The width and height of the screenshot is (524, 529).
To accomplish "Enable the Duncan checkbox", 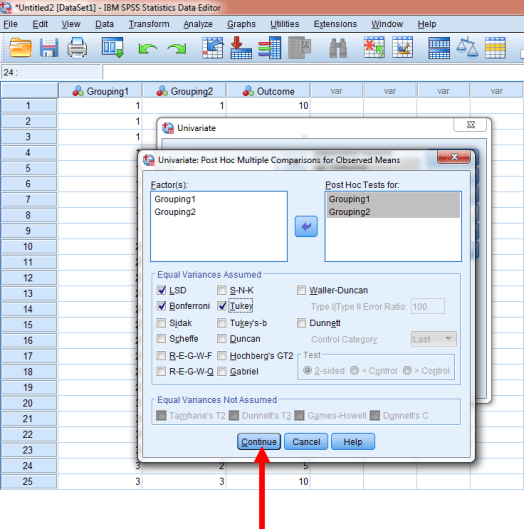I will pos(222,339).
